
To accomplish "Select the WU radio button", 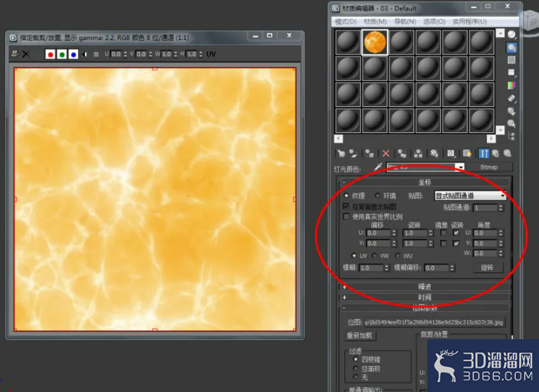I will (x=398, y=256).
